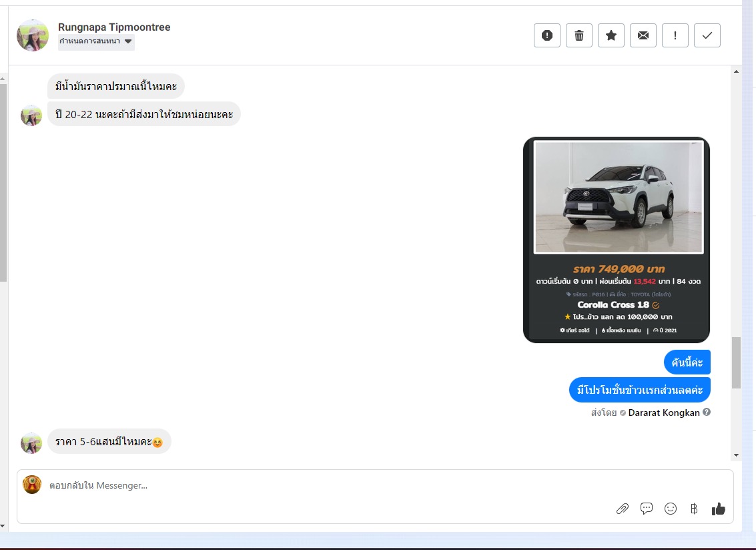Send a thumbs-up like
The height and width of the screenshot is (550, 756).
click(x=719, y=509)
